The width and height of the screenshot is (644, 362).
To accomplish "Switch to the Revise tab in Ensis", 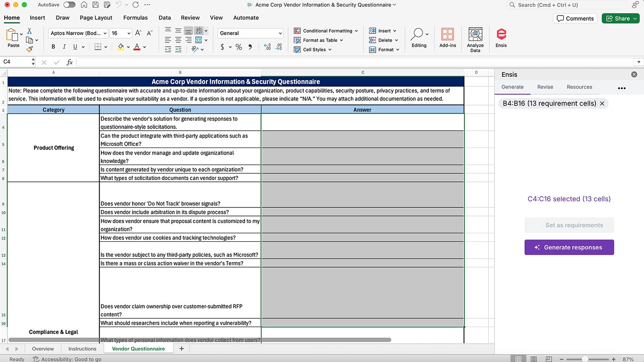I will point(545,87).
